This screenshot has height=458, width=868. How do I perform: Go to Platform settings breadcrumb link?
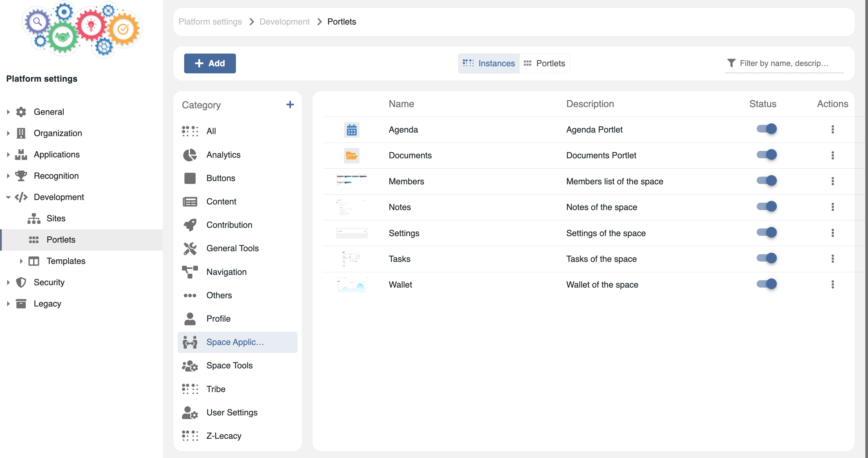click(210, 22)
